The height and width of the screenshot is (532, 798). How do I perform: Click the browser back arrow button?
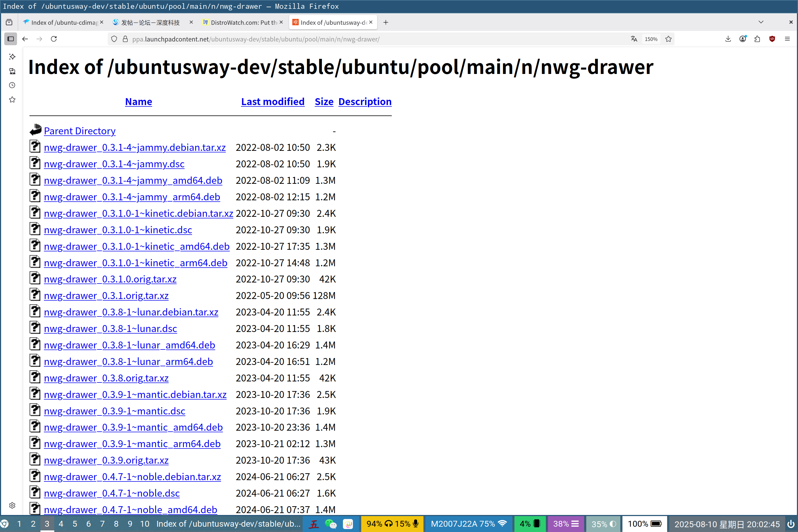[25, 39]
